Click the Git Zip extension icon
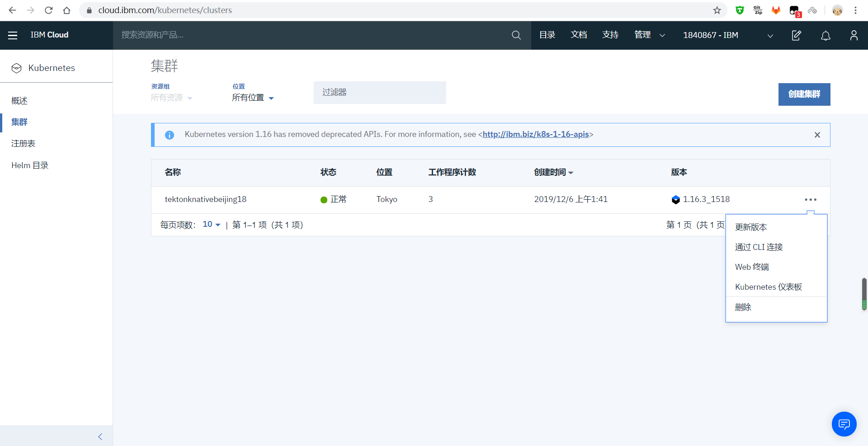 pos(758,10)
